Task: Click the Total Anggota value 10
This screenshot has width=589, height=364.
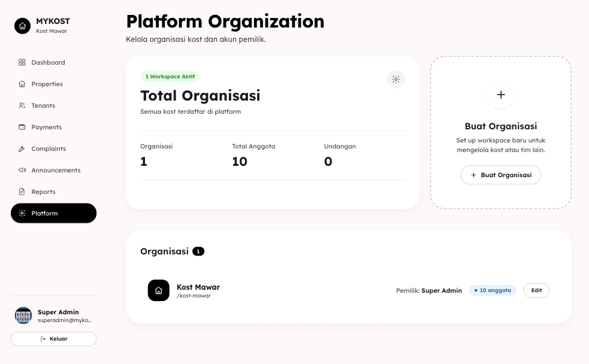Action: point(240,162)
